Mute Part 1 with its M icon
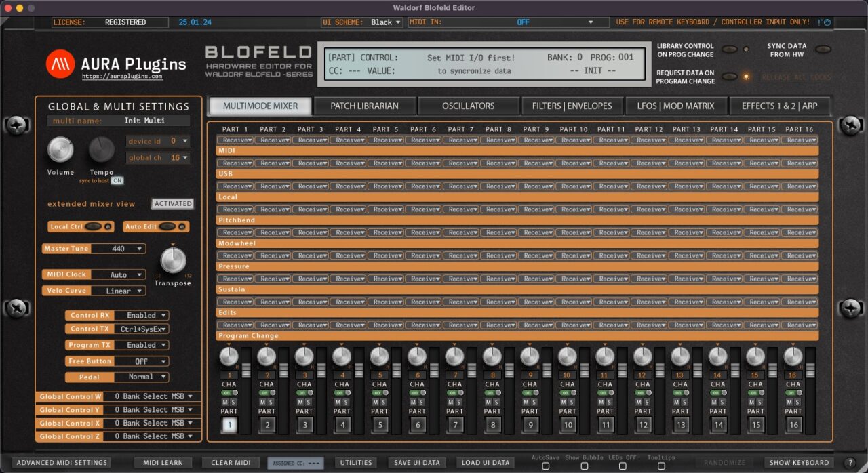 [x=226, y=402]
